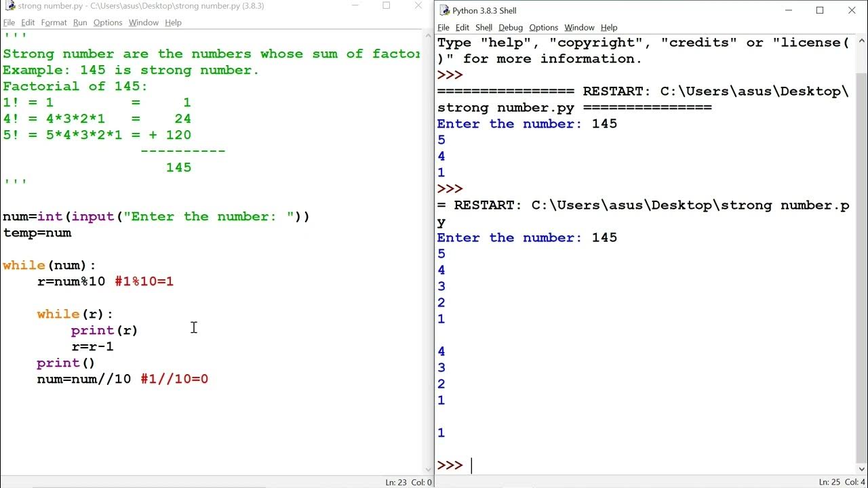This screenshot has width=868, height=488.
Task: Click the comment '#1%10=1'
Action: 144,281
